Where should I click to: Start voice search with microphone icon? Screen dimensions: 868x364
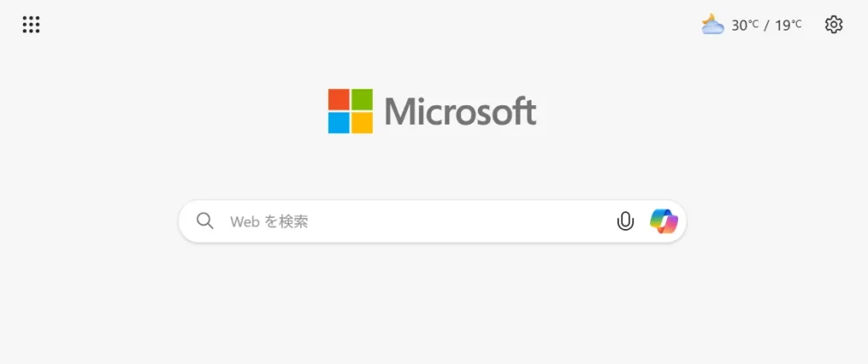pos(625,221)
